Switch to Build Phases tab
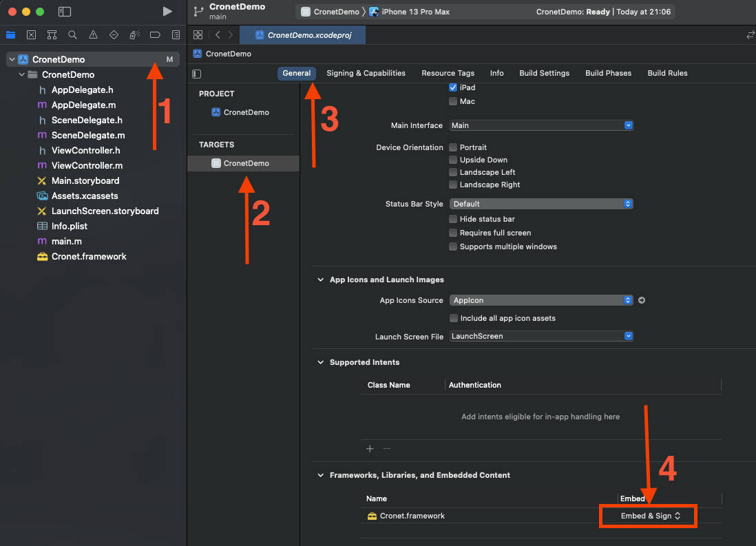 pos(608,73)
